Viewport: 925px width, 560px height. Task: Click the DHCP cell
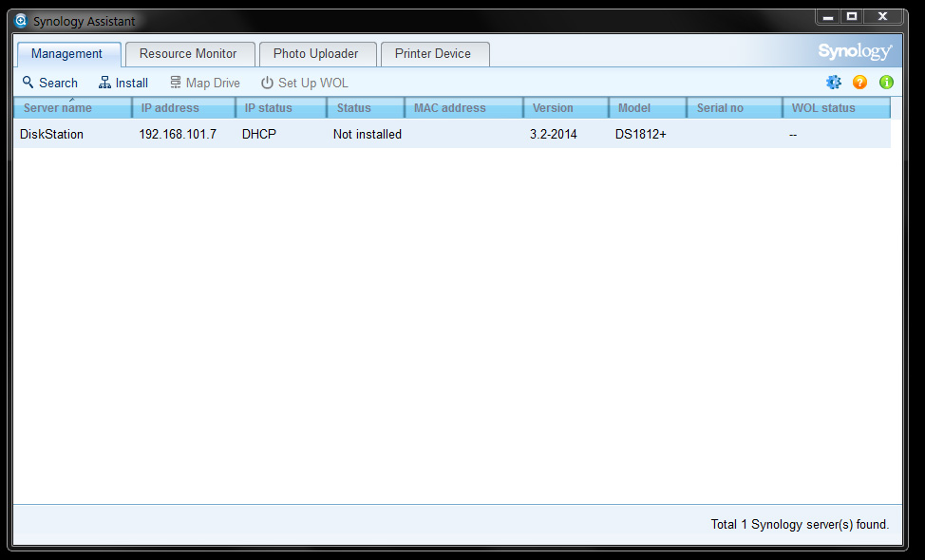click(x=259, y=135)
